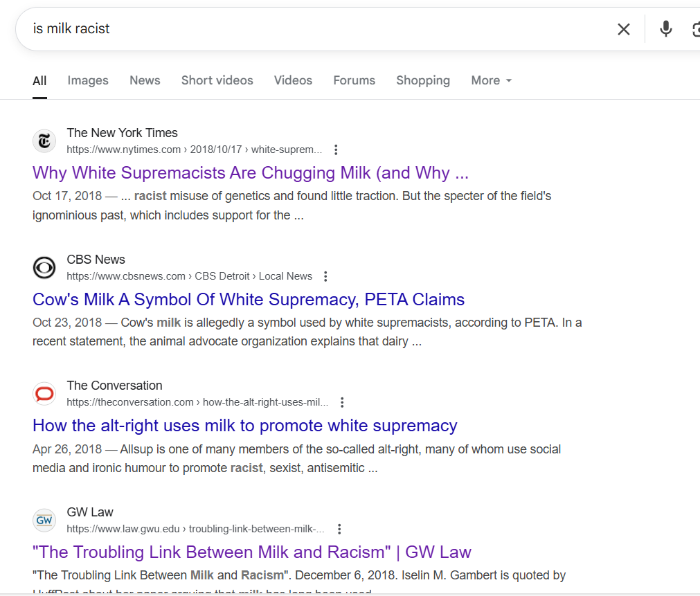Image resolution: width=700 pixels, height=596 pixels.
Task: Click The Conversation speech bubble logo
Action: (x=44, y=394)
